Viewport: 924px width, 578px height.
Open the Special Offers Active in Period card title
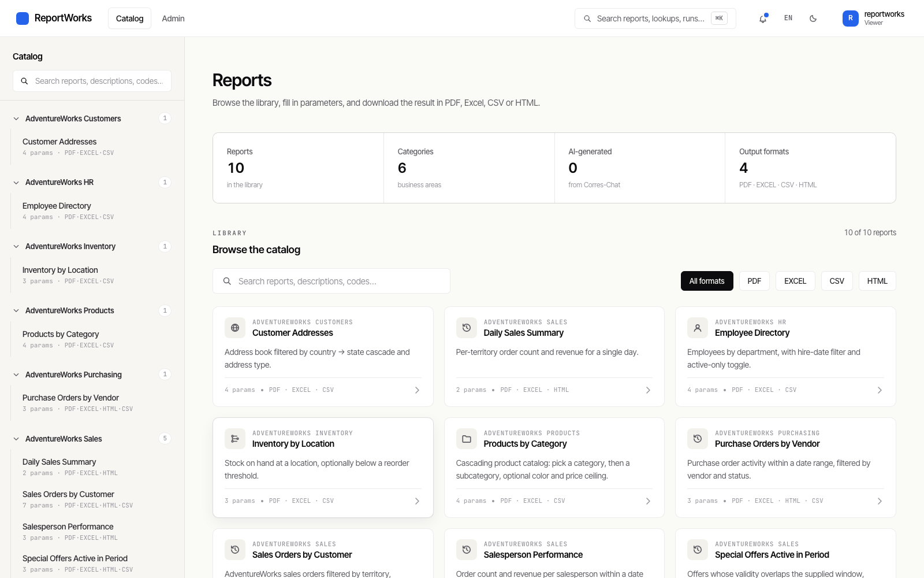(x=772, y=555)
